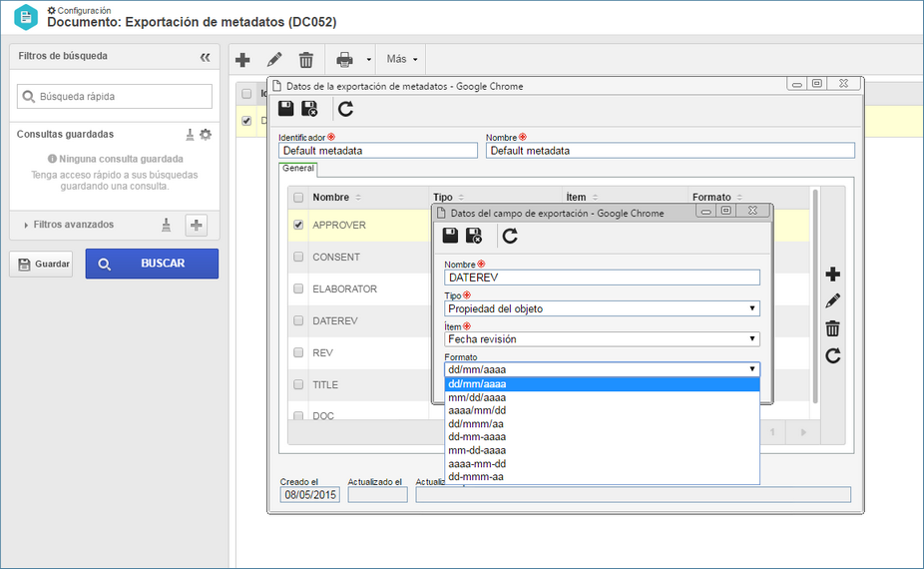The height and width of the screenshot is (569, 924).
Task: Check the ELABORATOR row checkbox
Action: coord(298,288)
